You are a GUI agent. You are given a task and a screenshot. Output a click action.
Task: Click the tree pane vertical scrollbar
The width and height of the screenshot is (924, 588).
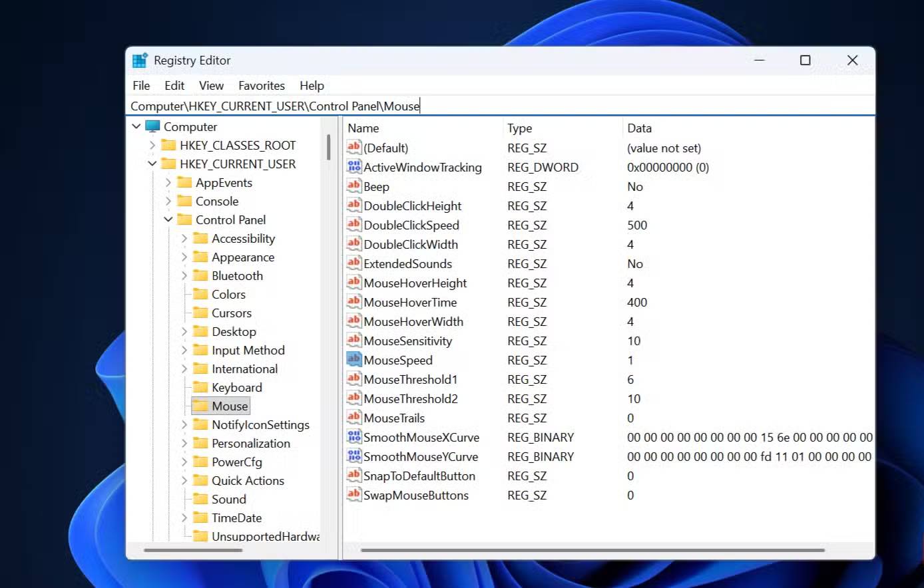(x=329, y=146)
